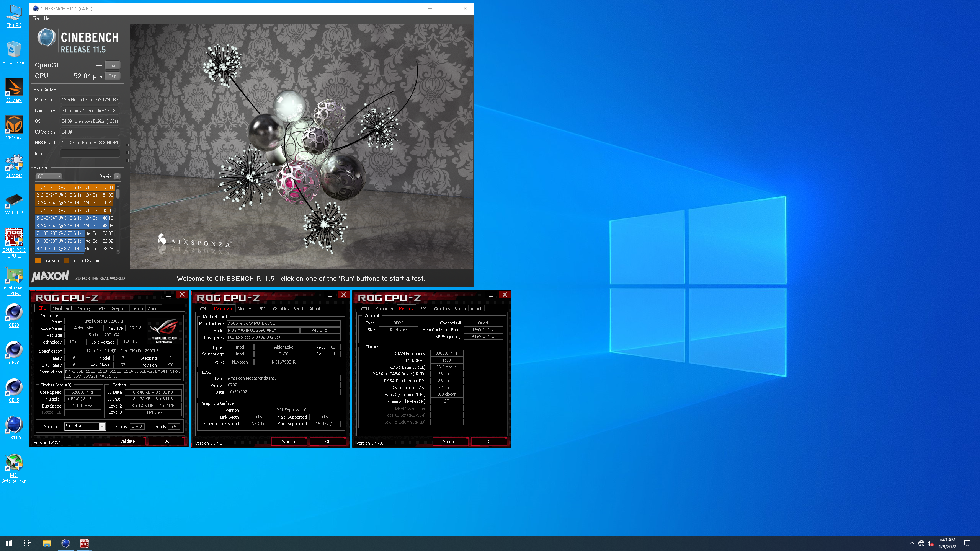980x551 pixels.
Task: Open the Cinebench Help menu
Action: point(48,18)
